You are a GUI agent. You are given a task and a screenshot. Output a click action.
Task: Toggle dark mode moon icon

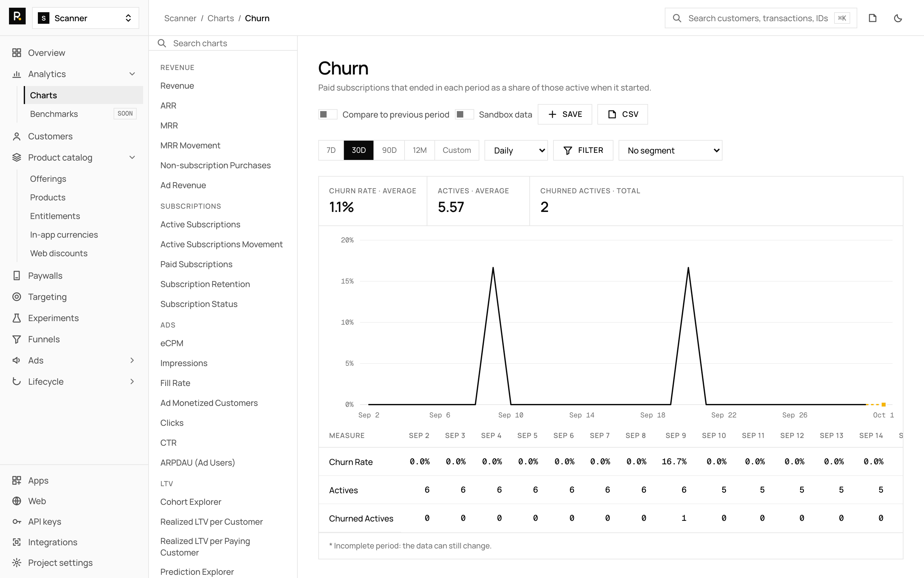click(x=898, y=18)
